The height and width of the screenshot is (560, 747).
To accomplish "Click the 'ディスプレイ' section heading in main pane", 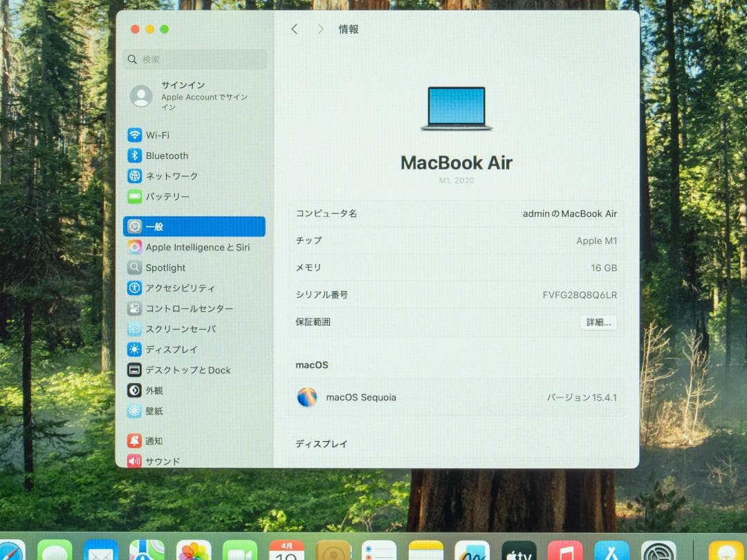I will tap(322, 444).
